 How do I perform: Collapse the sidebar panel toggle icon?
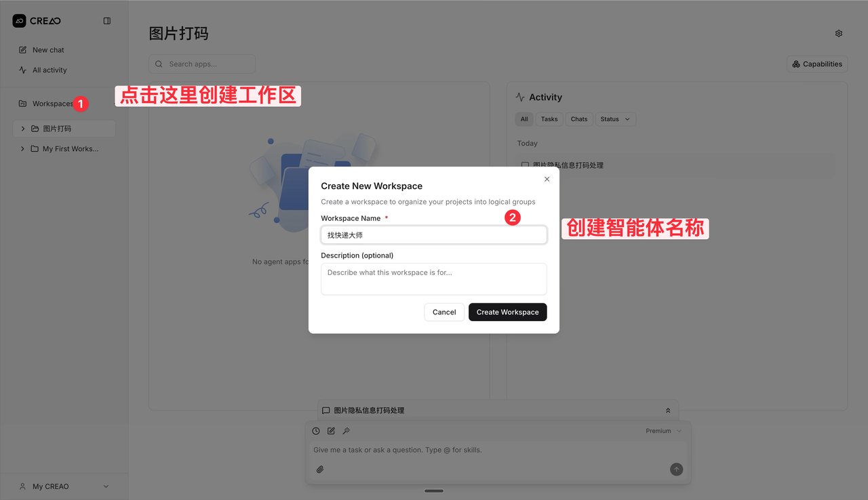[x=107, y=21]
